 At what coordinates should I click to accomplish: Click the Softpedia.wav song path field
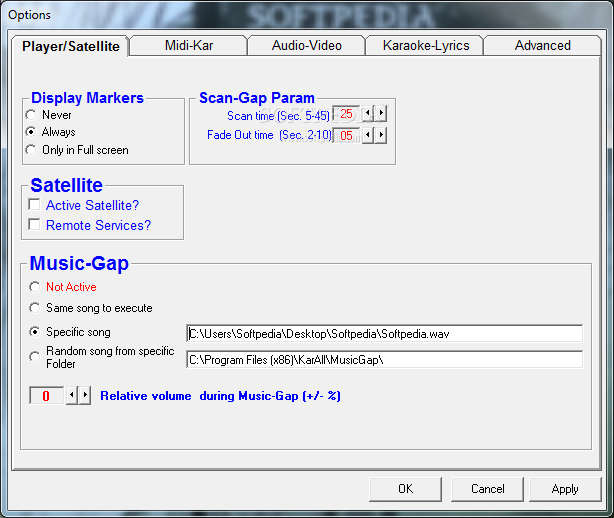pos(385,334)
